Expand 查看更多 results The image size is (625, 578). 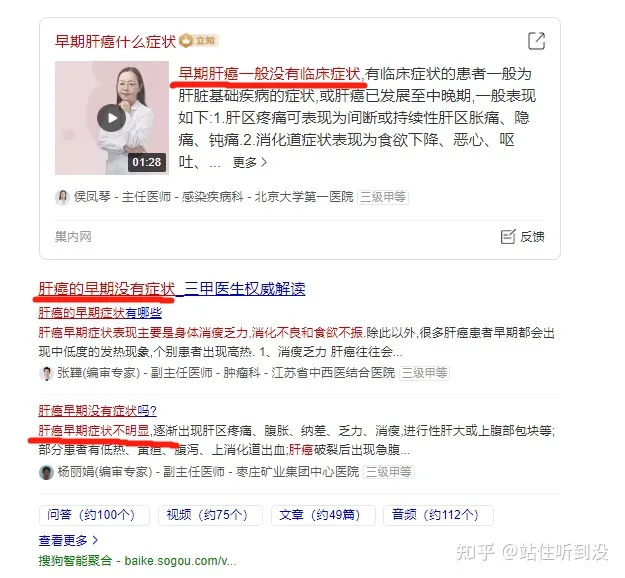coord(68,540)
